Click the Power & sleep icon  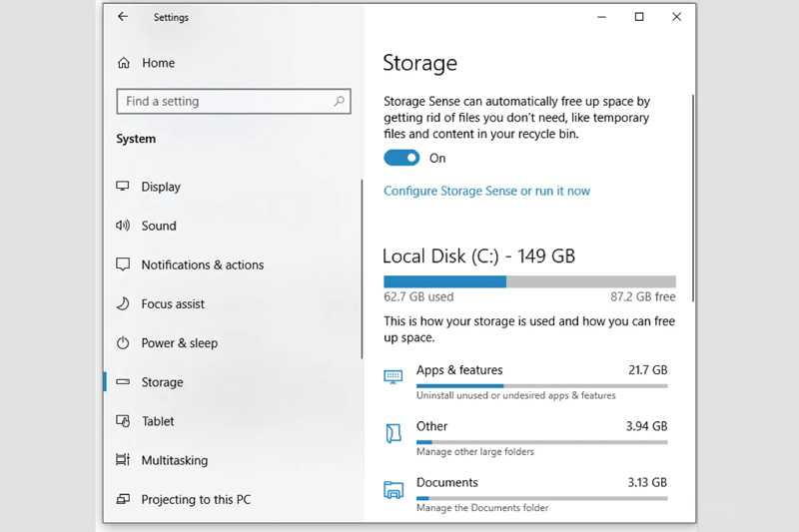[123, 342]
